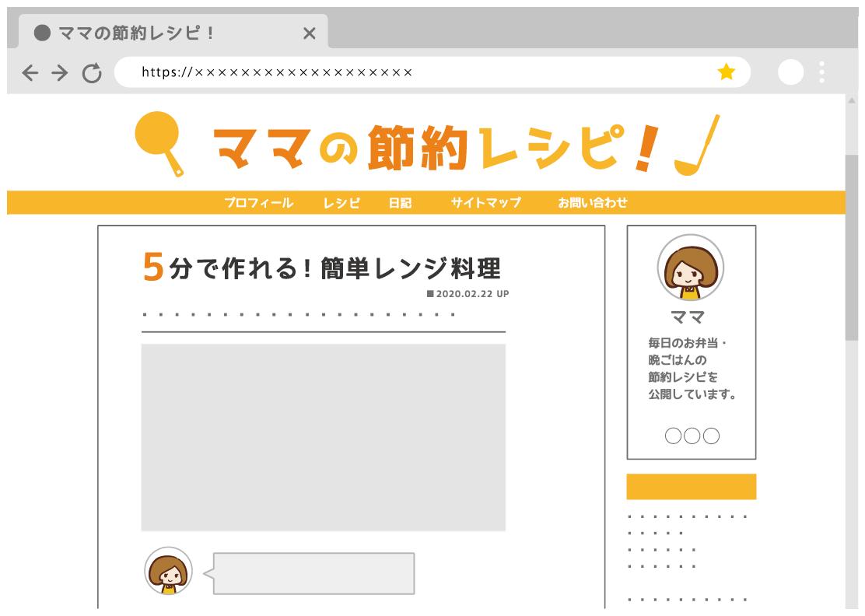Click the sidebar mama profile avatar
Viewport: 865px width, 616px height.
pos(691,268)
